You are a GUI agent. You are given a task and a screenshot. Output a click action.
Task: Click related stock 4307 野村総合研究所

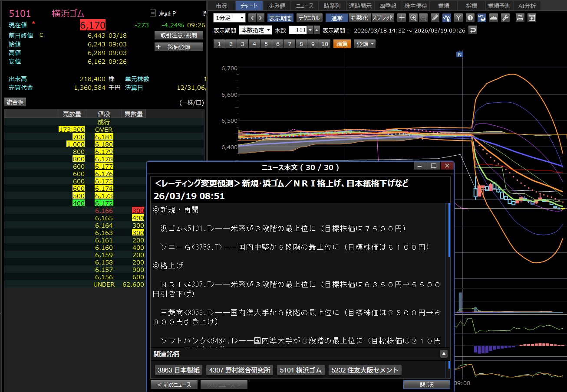[x=239, y=370]
